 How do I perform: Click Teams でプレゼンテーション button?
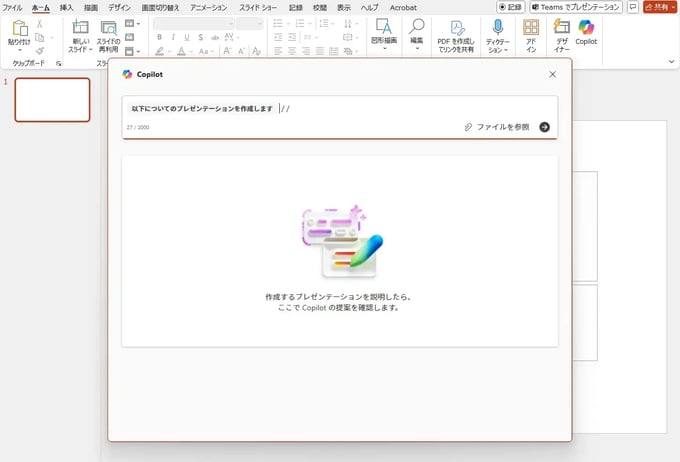point(576,7)
